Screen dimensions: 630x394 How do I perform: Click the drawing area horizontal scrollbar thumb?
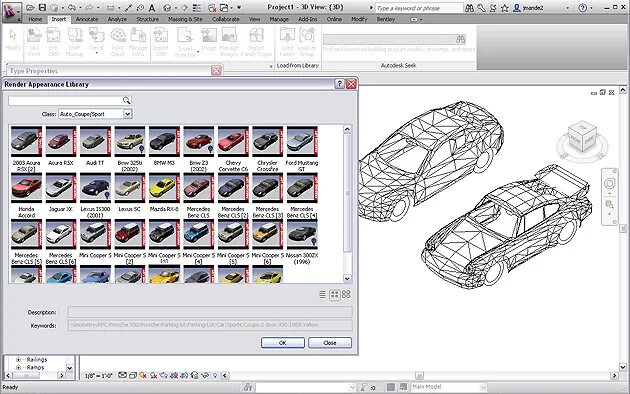coord(419,376)
